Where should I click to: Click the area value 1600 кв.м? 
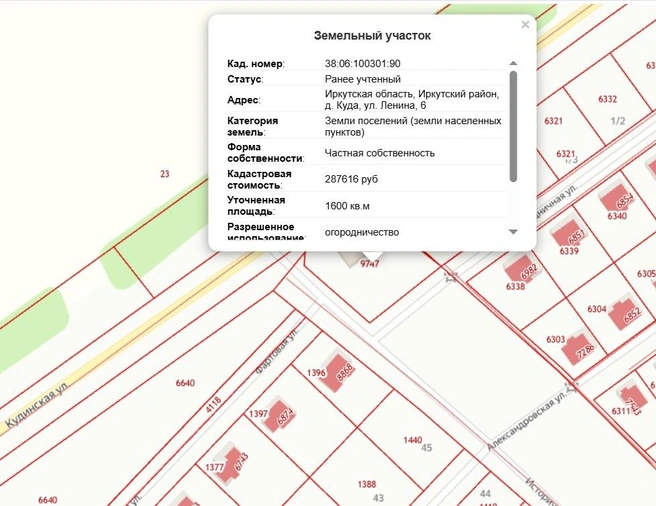[x=347, y=206]
